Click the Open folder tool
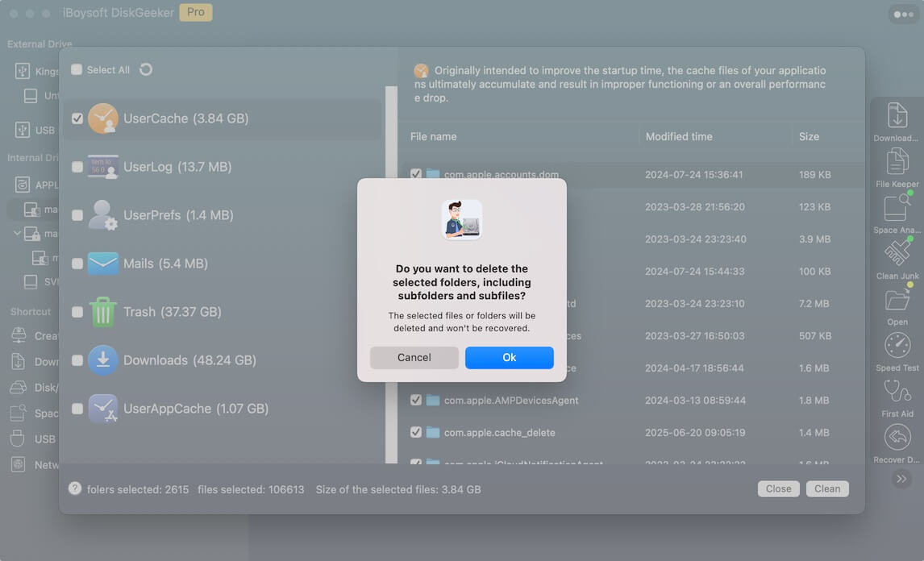Screen dimensions: 924x561 (x=897, y=306)
